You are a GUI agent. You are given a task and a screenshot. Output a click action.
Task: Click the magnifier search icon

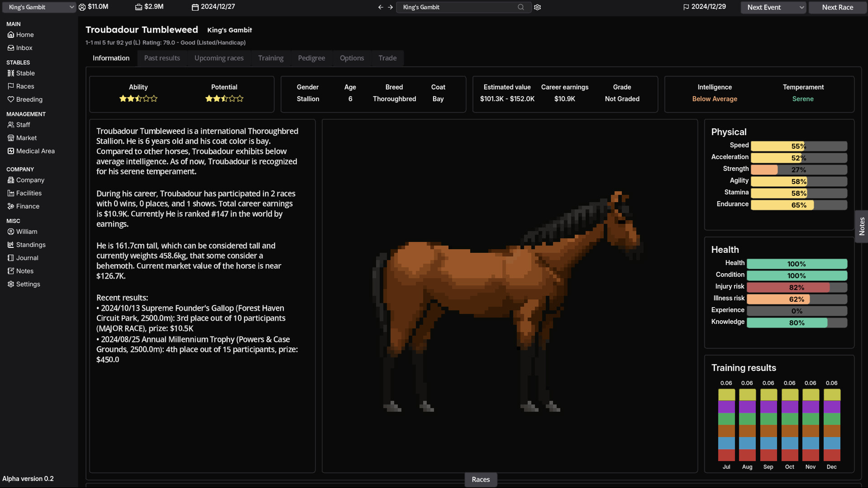point(521,7)
